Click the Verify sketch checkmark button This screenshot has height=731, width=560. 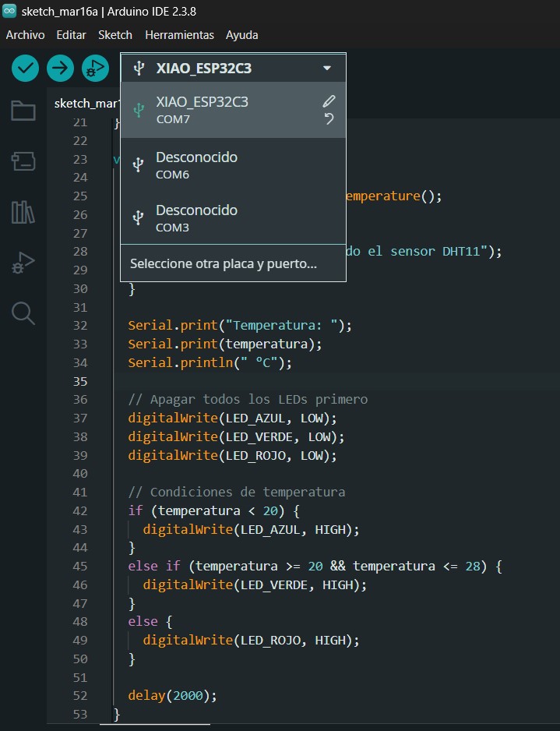pyautogui.click(x=25, y=68)
